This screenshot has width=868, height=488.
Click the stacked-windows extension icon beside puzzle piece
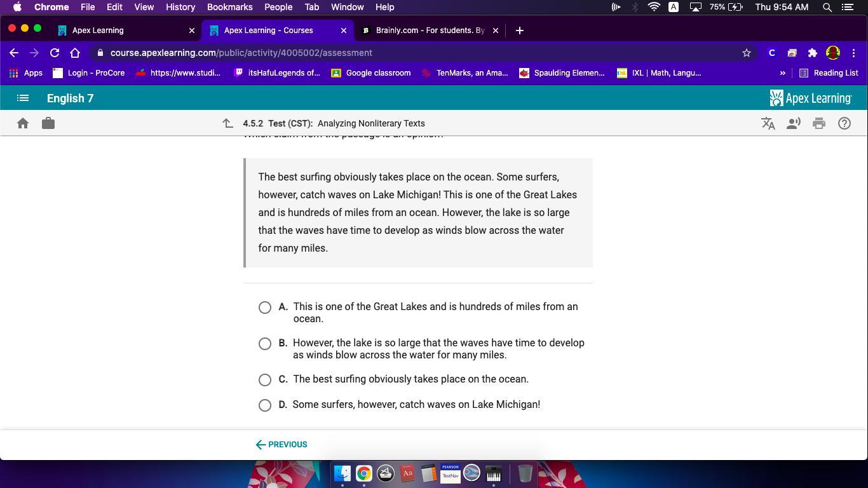pyautogui.click(x=792, y=53)
